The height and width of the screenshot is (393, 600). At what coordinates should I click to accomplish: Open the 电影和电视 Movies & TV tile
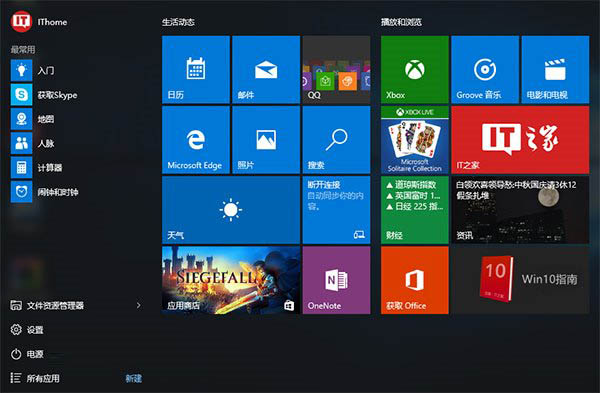555,70
